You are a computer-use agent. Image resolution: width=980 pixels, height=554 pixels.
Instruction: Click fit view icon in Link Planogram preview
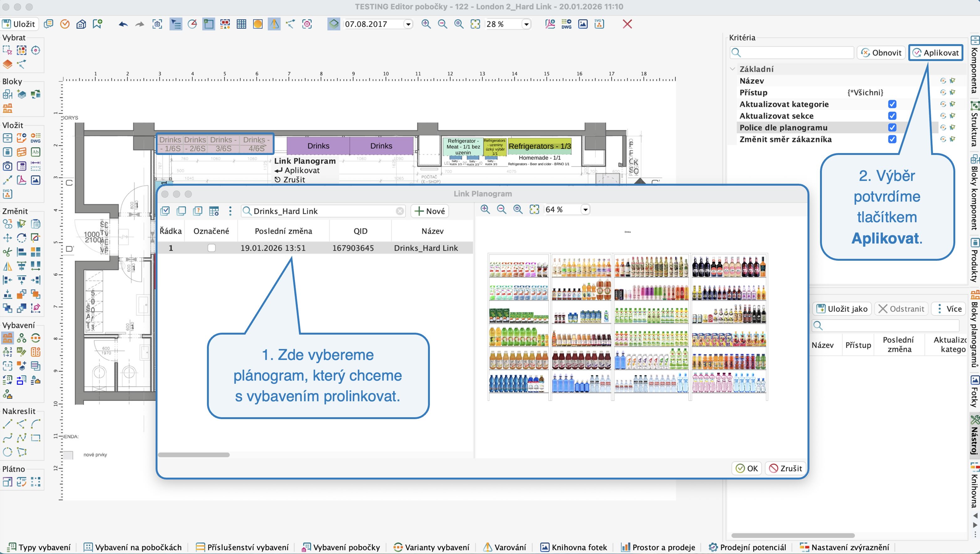point(534,209)
